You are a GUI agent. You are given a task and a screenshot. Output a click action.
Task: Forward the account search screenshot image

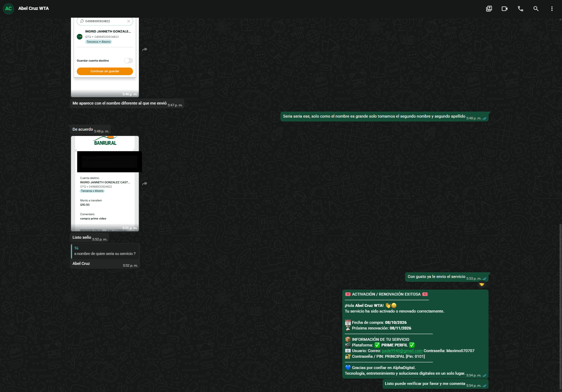point(145,49)
